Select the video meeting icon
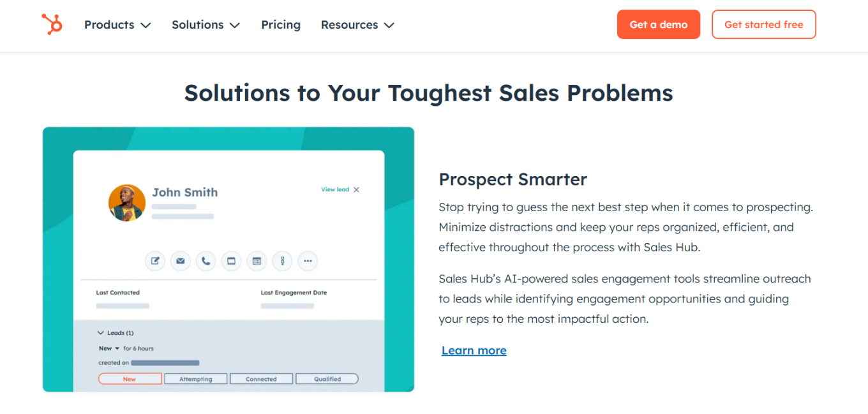 tap(231, 261)
